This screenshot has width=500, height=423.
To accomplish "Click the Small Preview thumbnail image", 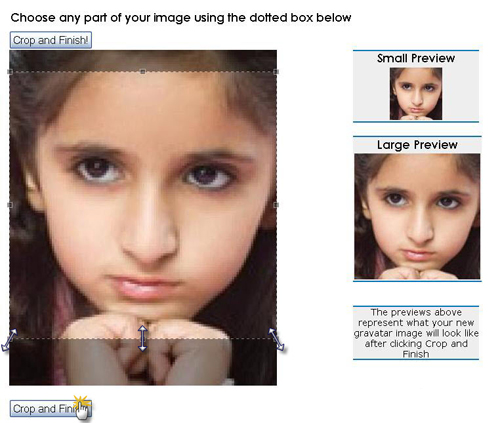I will (416, 94).
